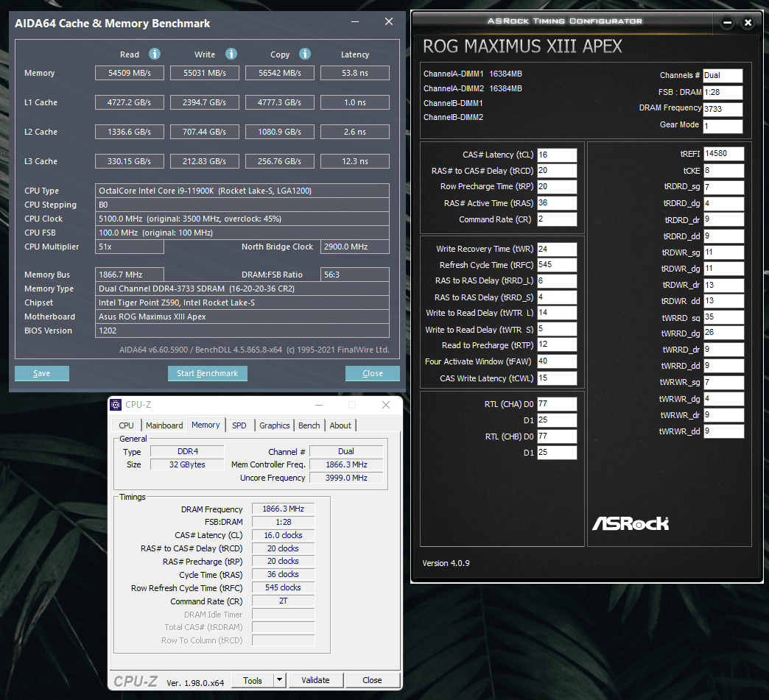Click the Command Rate (CR) field

pos(557,219)
